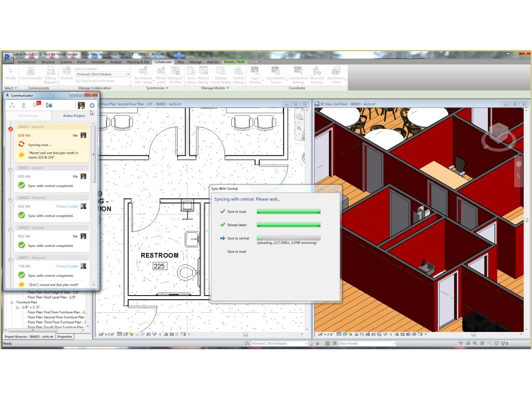Viewport: 532px width, 399px height.
Task: Click the user avatar in Communicator toolbar
Action: pos(81,105)
